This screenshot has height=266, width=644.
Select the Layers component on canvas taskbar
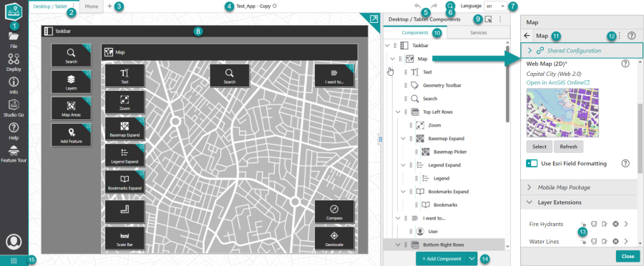click(x=71, y=82)
